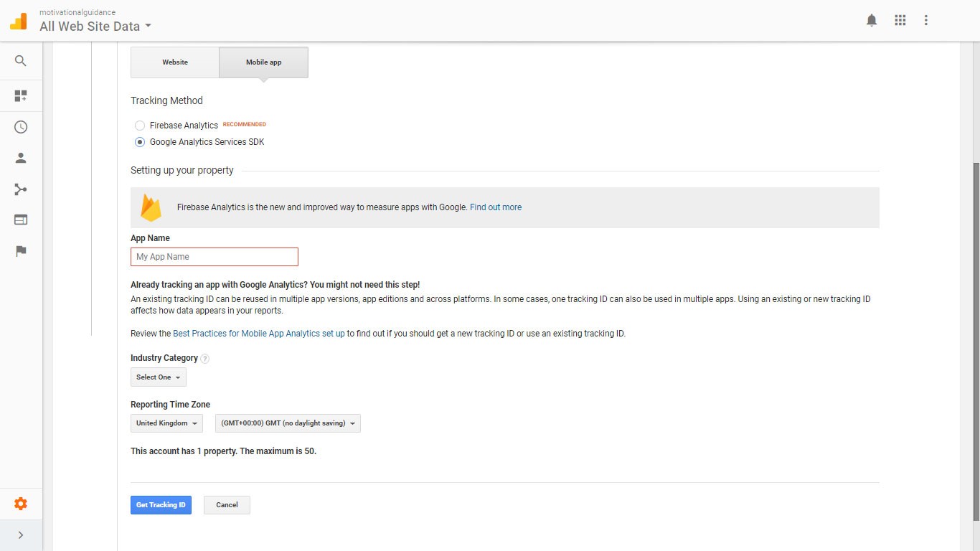Open Customization dashboards icon in sidebar
The height and width of the screenshot is (551, 980).
[21, 95]
